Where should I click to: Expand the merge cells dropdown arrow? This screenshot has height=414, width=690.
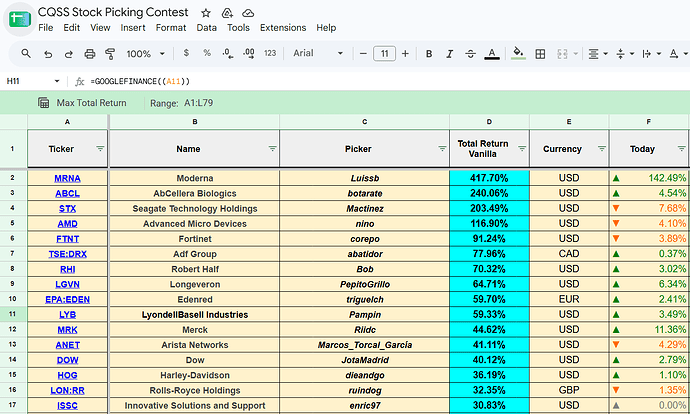[x=576, y=54]
